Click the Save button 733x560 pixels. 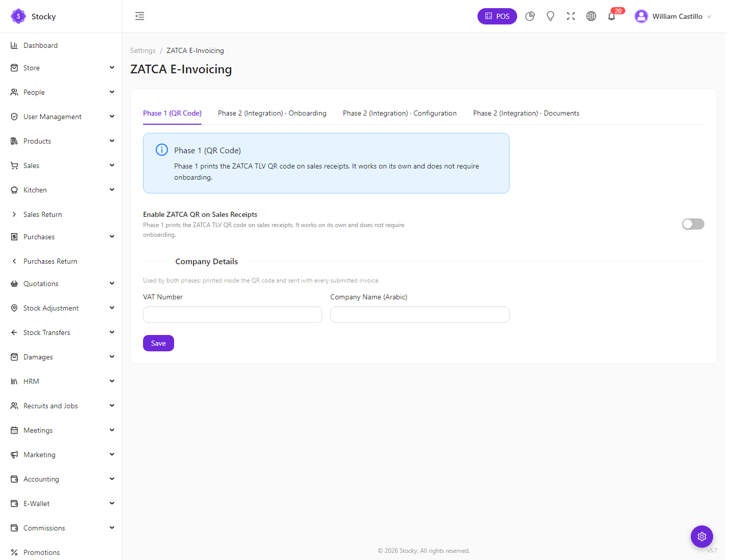point(158,343)
